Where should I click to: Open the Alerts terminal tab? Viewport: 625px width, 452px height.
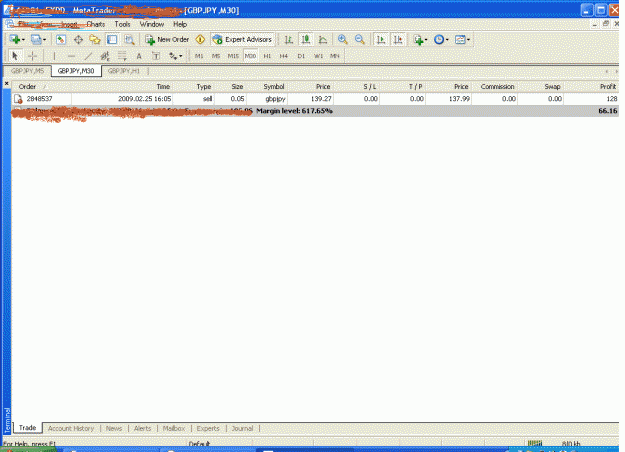[x=142, y=428]
